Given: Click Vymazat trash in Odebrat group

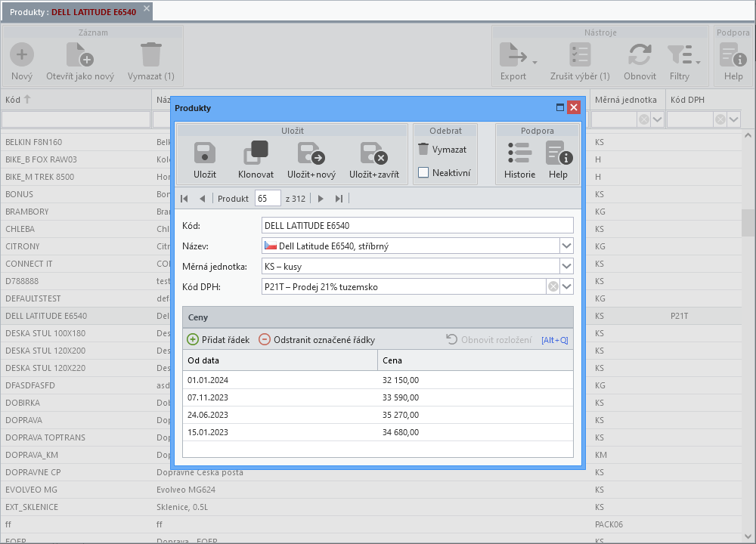Looking at the screenshot, I should click(442, 150).
